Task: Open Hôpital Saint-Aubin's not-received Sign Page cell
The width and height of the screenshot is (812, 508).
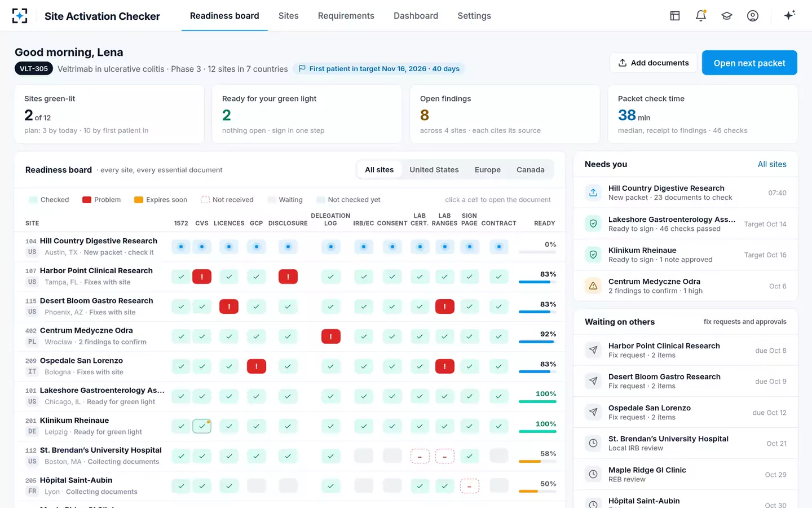Action: (x=470, y=486)
